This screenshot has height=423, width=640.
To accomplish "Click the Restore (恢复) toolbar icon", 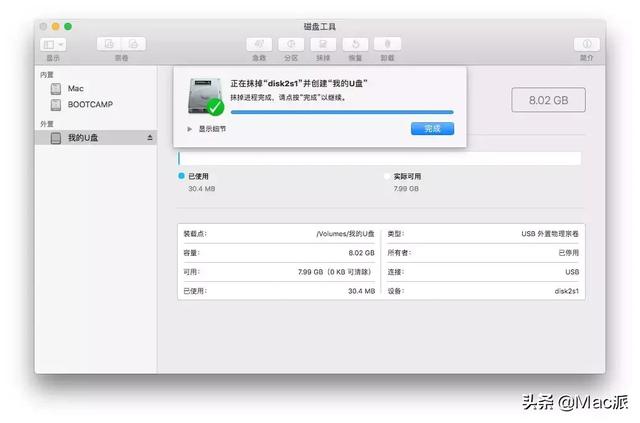I will [x=355, y=44].
